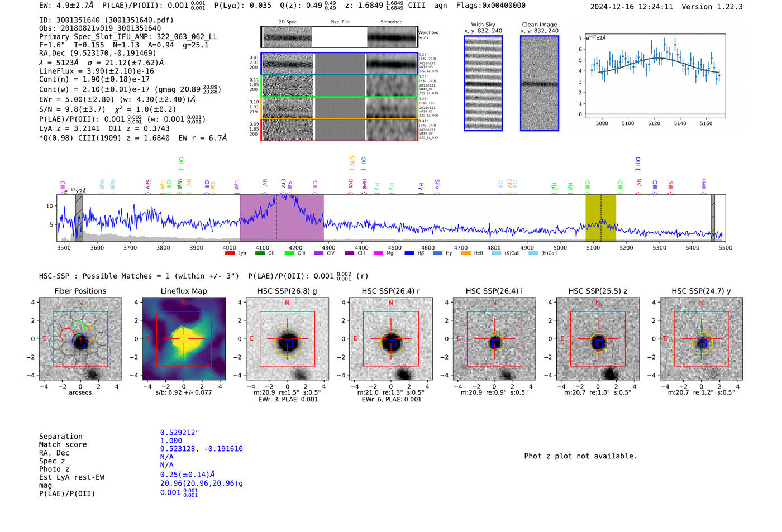This screenshot has height=532, width=782.
Task: Click the timestamp 2024-12-16 12:24:11
Action: tap(632, 7)
